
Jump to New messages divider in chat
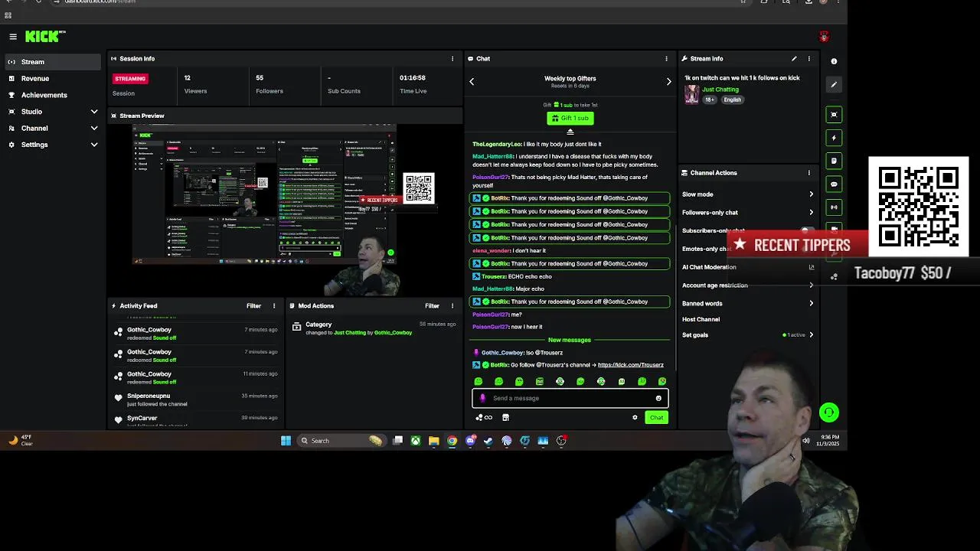pos(569,340)
